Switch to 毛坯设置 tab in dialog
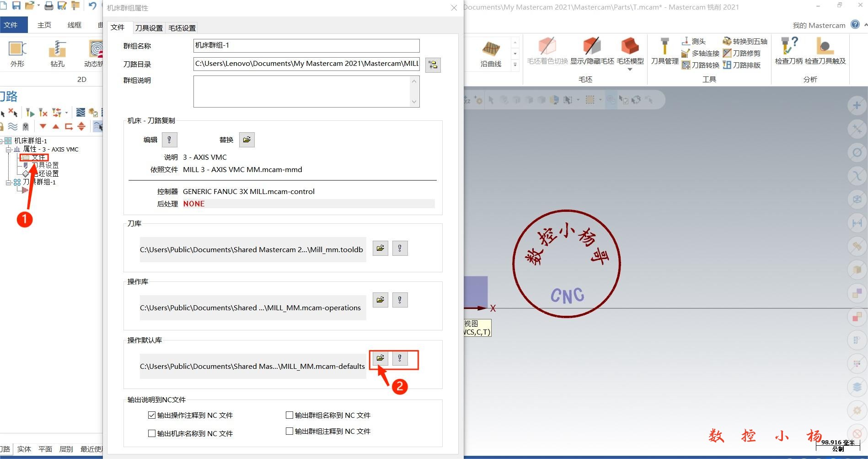The width and height of the screenshot is (868, 459). pyautogui.click(x=182, y=27)
